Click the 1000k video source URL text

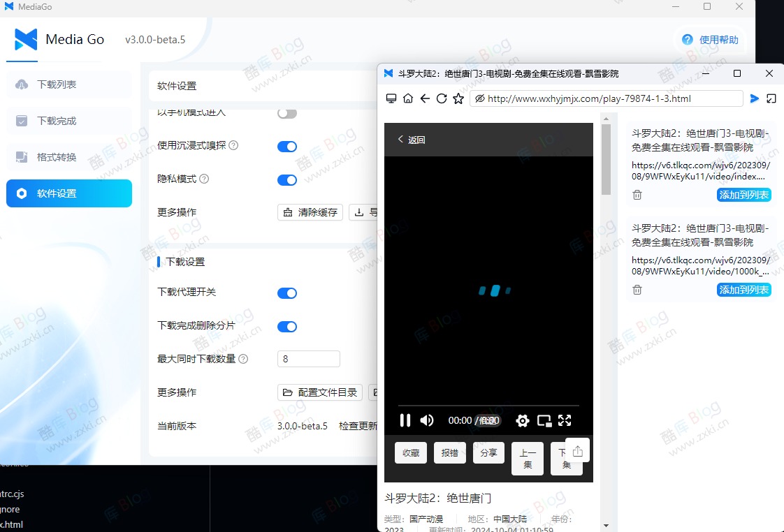[701, 266]
